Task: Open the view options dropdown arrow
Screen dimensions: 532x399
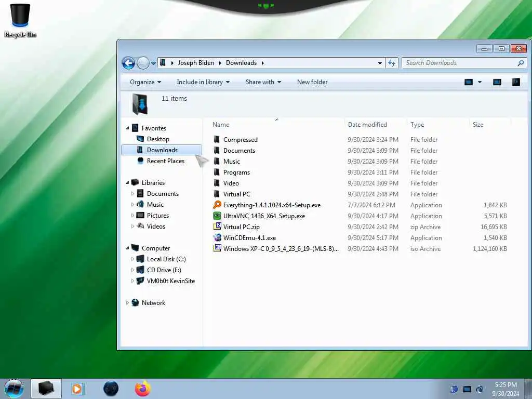Action: (480, 82)
